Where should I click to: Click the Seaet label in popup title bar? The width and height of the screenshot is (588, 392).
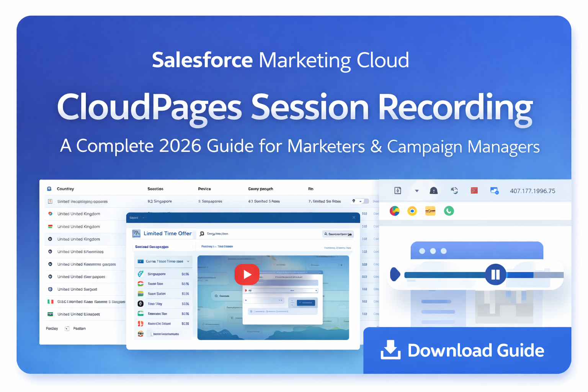[134, 218]
